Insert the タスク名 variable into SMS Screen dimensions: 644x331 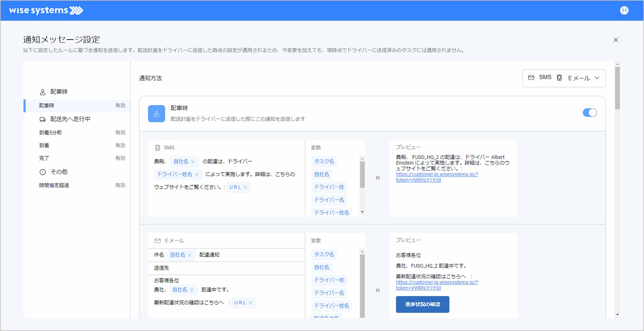coord(324,161)
